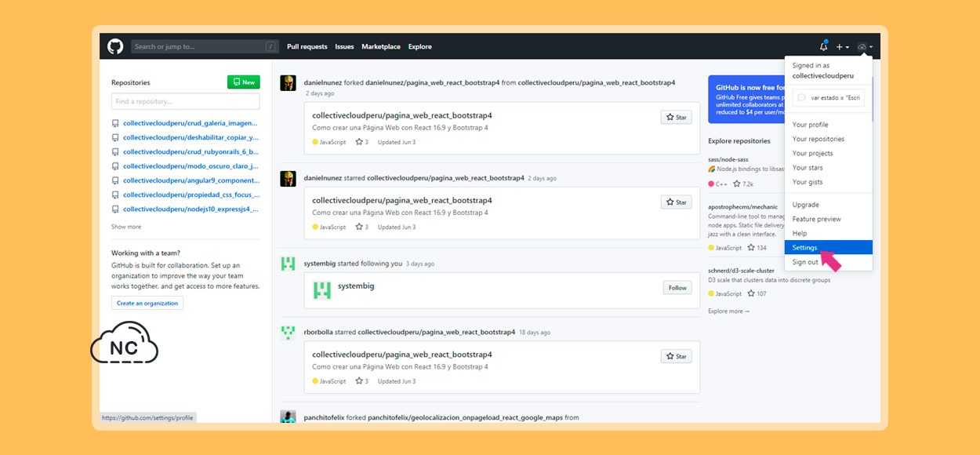This screenshot has width=980, height=455.
Task: Open the systembig name link inside the card
Action: [356, 286]
